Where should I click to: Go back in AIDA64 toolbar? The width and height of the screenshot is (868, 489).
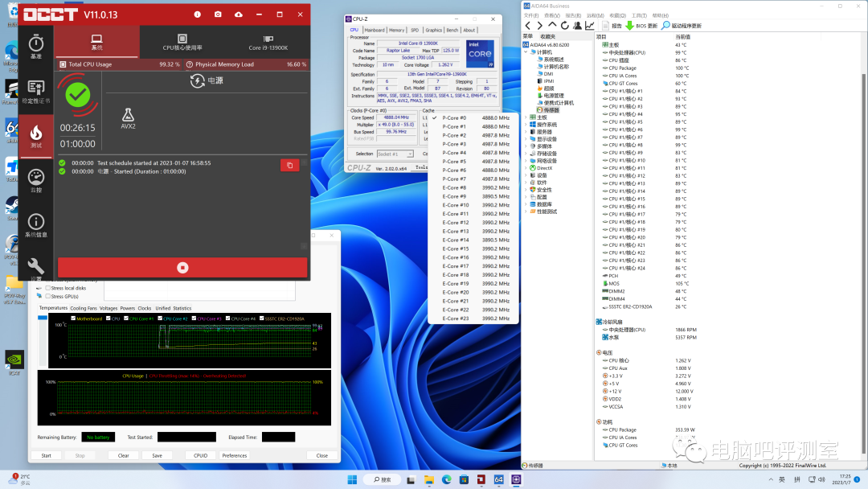[x=528, y=26]
